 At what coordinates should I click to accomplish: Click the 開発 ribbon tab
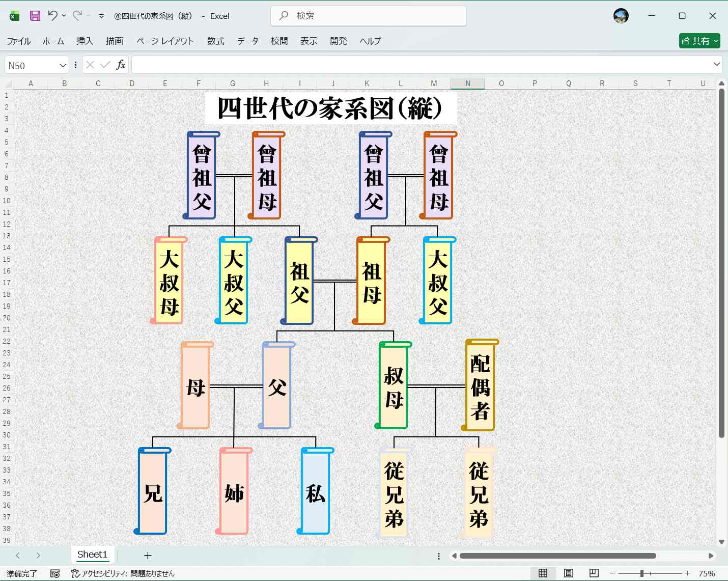pyautogui.click(x=338, y=41)
